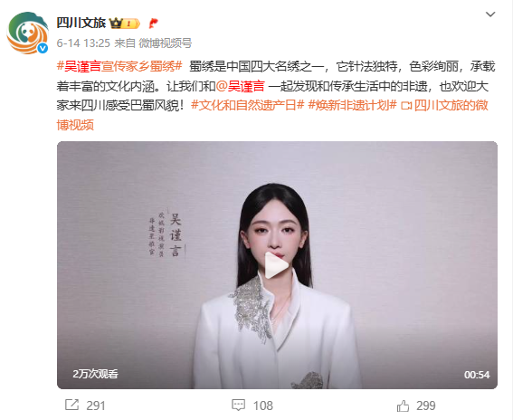Click the 291 repost count

tap(96, 406)
